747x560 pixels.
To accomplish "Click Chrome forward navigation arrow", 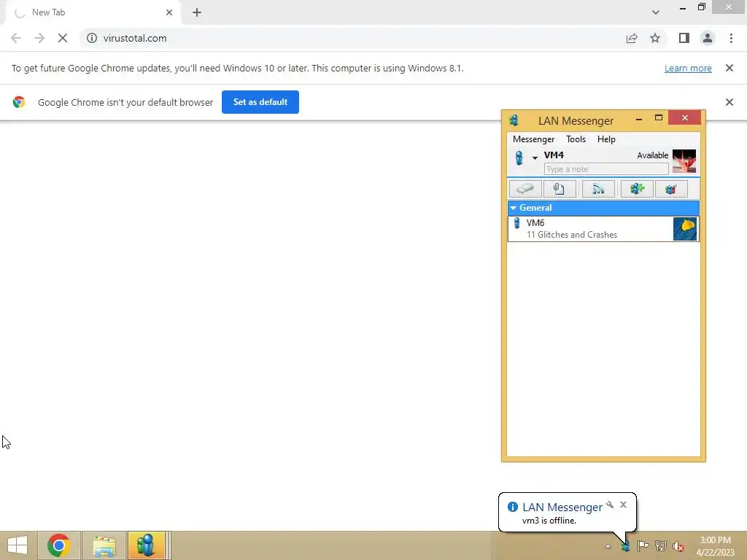I will point(39,38).
